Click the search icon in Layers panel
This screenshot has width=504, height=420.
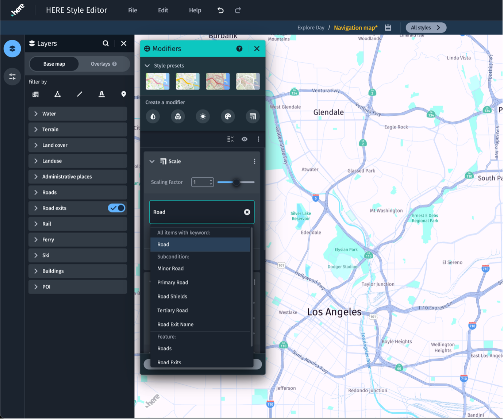pyautogui.click(x=106, y=43)
